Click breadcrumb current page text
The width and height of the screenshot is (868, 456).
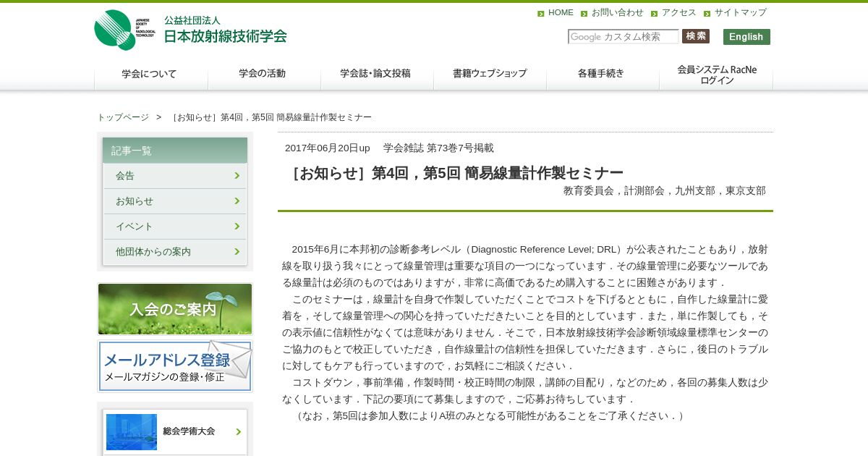[x=271, y=117]
